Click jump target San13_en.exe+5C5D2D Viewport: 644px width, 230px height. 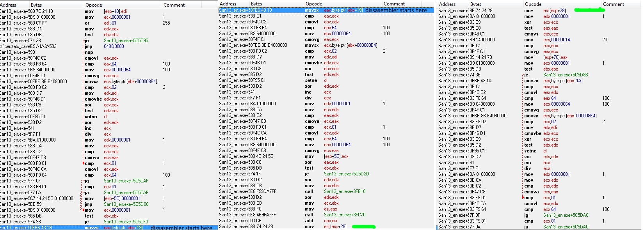(346, 174)
